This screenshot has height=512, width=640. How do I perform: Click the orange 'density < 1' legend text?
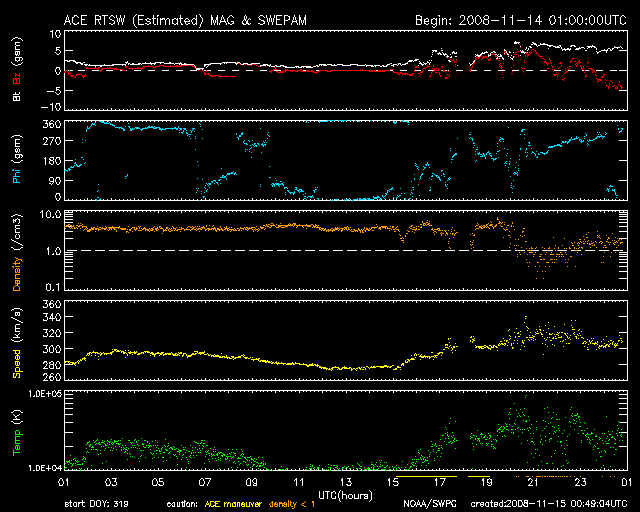coord(292,504)
